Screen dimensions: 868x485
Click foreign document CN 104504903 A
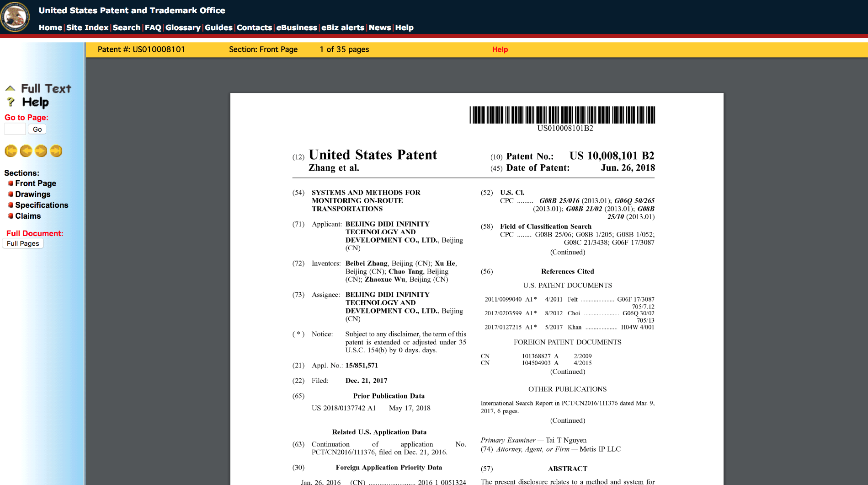pyautogui.click(x=536, y=363)
